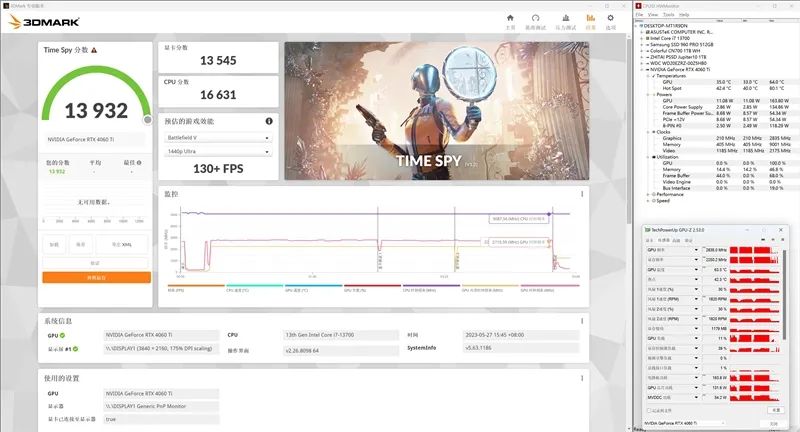Open the GPU temperature sensor dropdown in GPU-Z
Screen dimensions: 800x432
point(696,270)
